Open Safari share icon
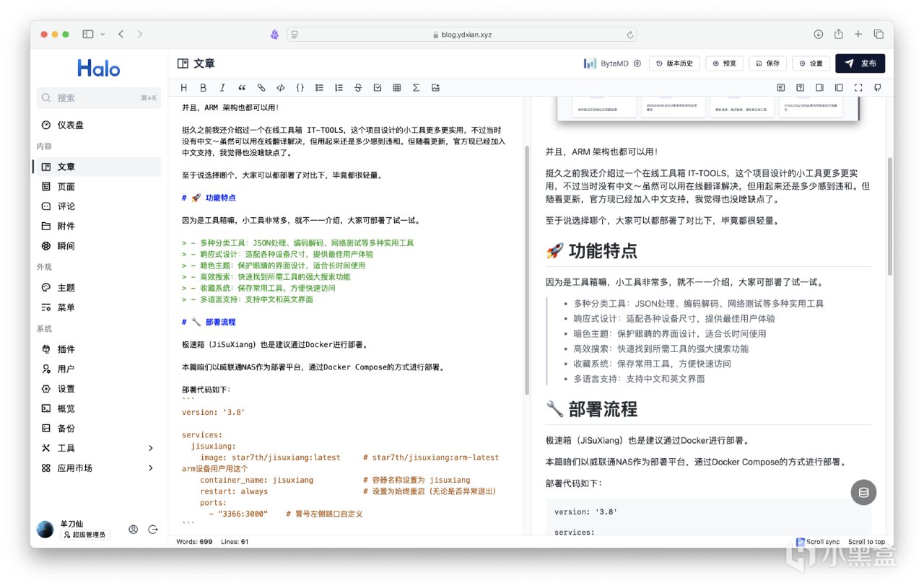Image resolution: width=924 pixels, height=588 pixels. 839,34
